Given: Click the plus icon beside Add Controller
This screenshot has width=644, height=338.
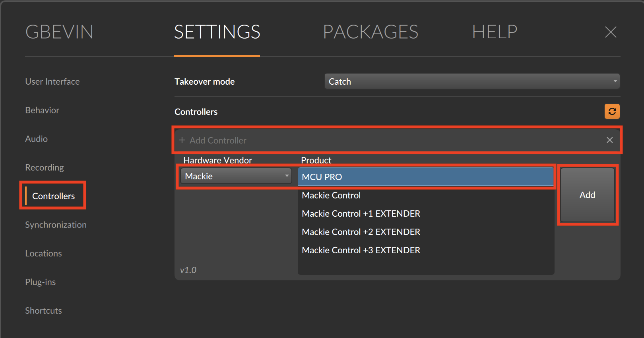Looking at the screenshot, I should pos(182,140).
